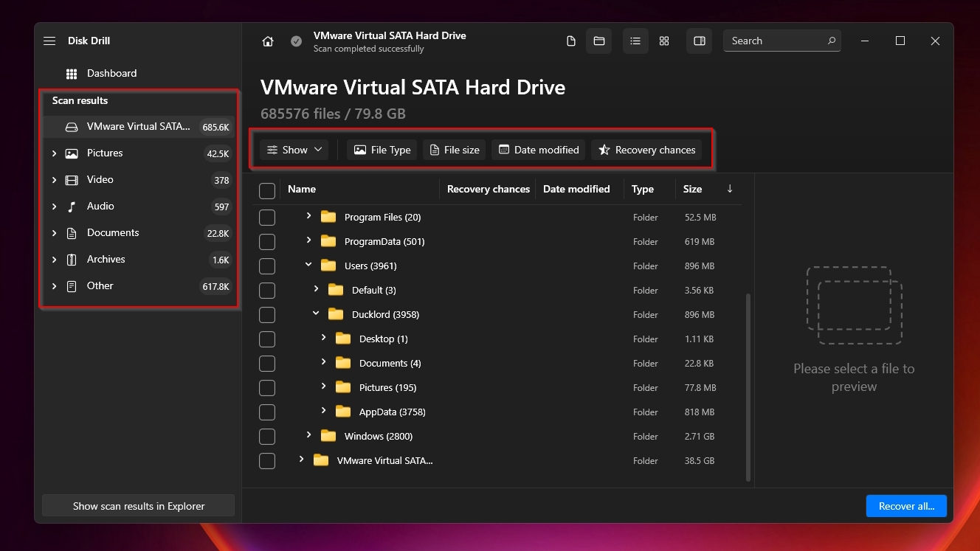Click the Documents page icon
The height and width of the screenshot is (551, 980).
click(72, 233)
